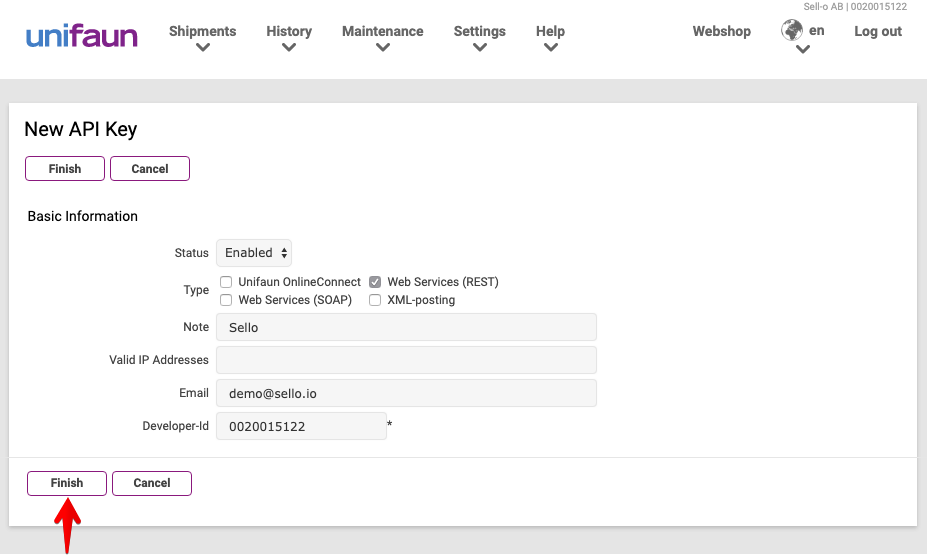Open the Maintenance menu

(x=383, y=31)
